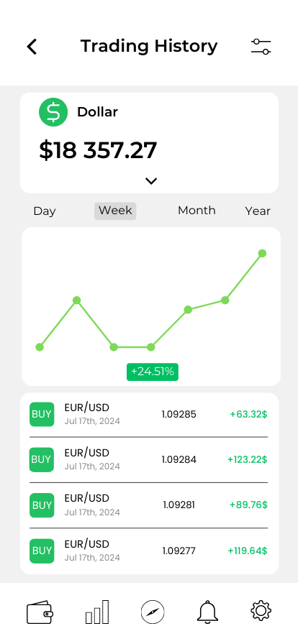This screenshot has height=644, width=298.
Task: Tap the $18 357.27 balance amount
Action: coord(98,150)
